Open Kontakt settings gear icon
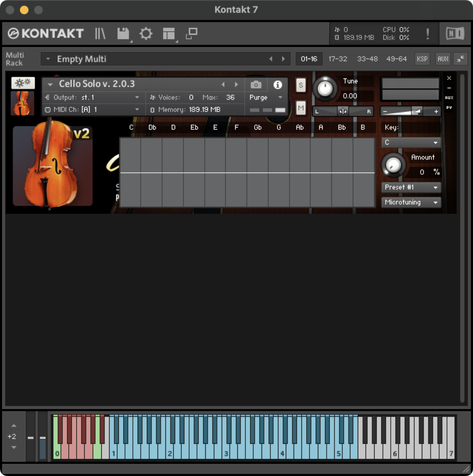This screenshot has height=476, width=473. coord(146,33)
